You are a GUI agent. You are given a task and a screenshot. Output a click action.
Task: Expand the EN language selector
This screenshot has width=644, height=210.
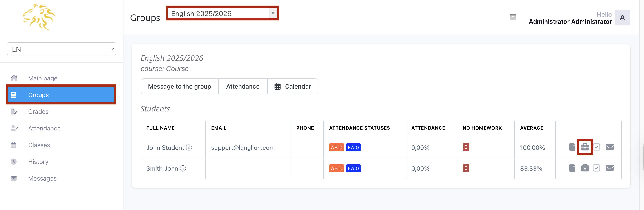coord(62,49)
